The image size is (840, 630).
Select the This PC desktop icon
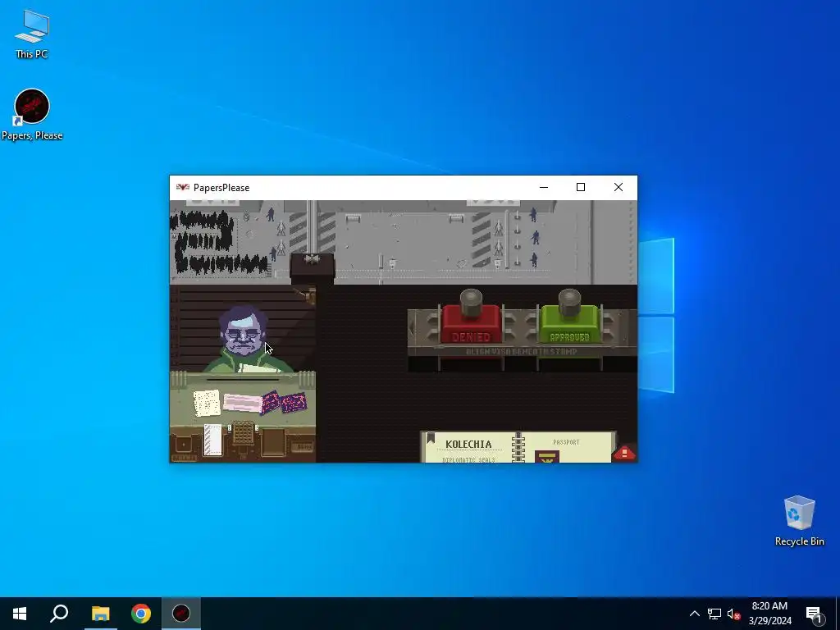pyautogui.click(x=32, y=34)
